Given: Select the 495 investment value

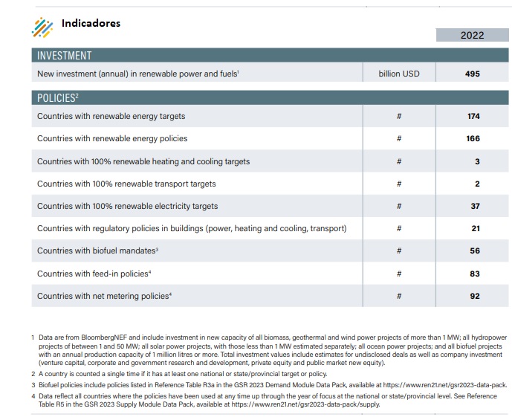Looking at the screenshot, I should pos(473,74).
